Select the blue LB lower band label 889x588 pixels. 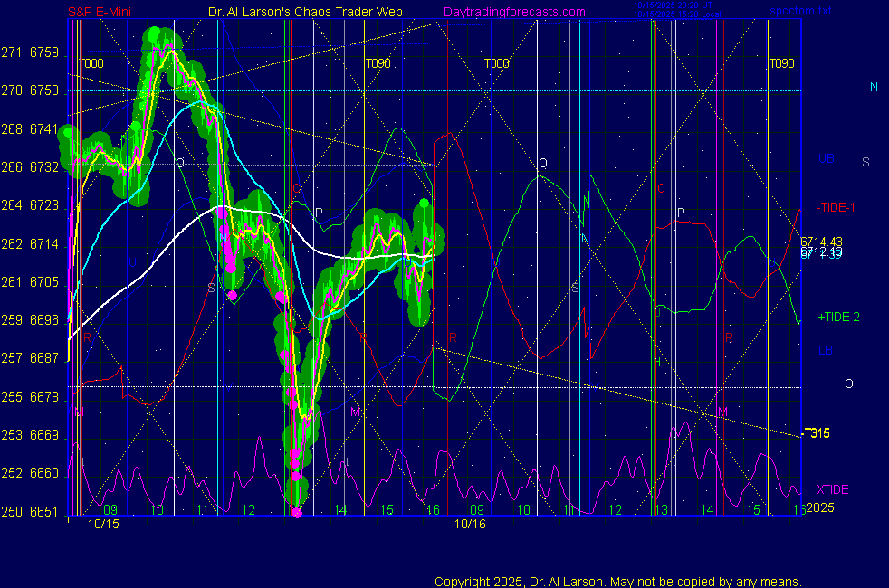click(x=825, y=350)
